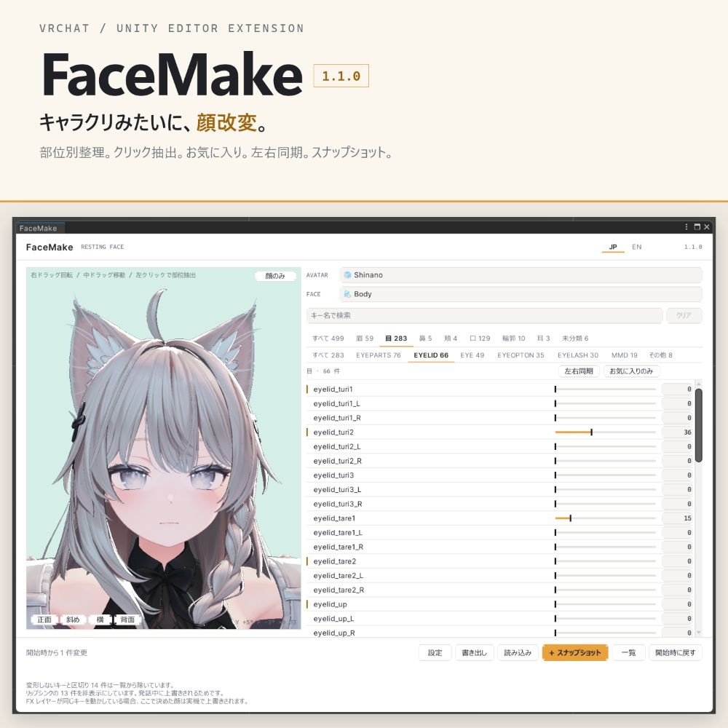728x728 pixels.
Task: Open the 一覧 snapshot list
Action: [629, 653]
